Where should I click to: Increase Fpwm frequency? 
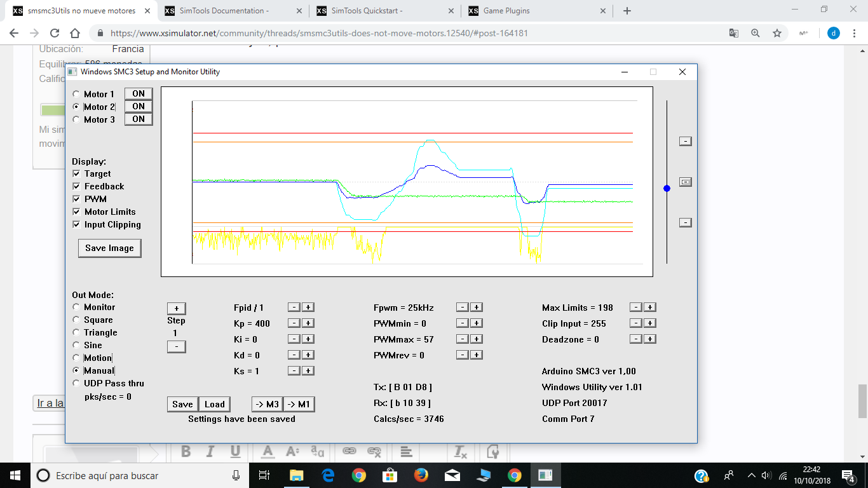[476, 307]
